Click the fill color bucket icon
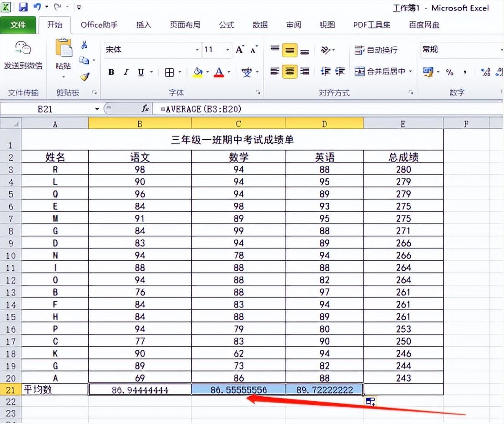The image size is (504, 424). coord(198,72)
